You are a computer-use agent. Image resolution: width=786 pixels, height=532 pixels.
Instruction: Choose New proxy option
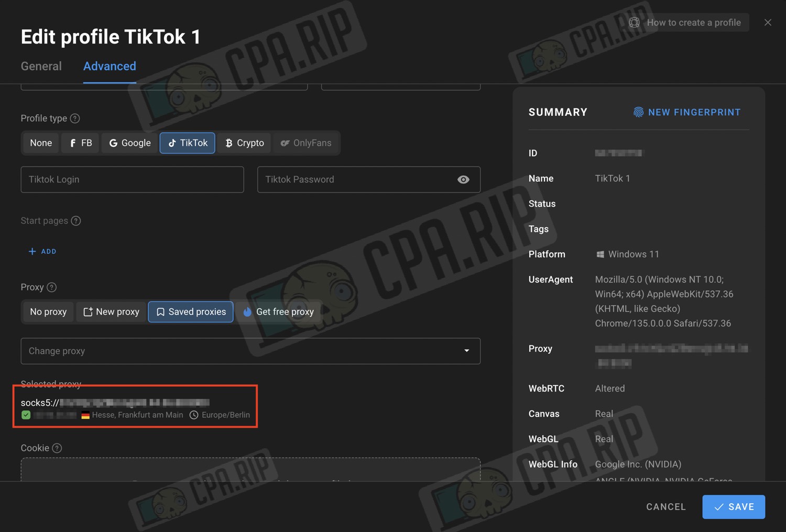pos(111,312)
